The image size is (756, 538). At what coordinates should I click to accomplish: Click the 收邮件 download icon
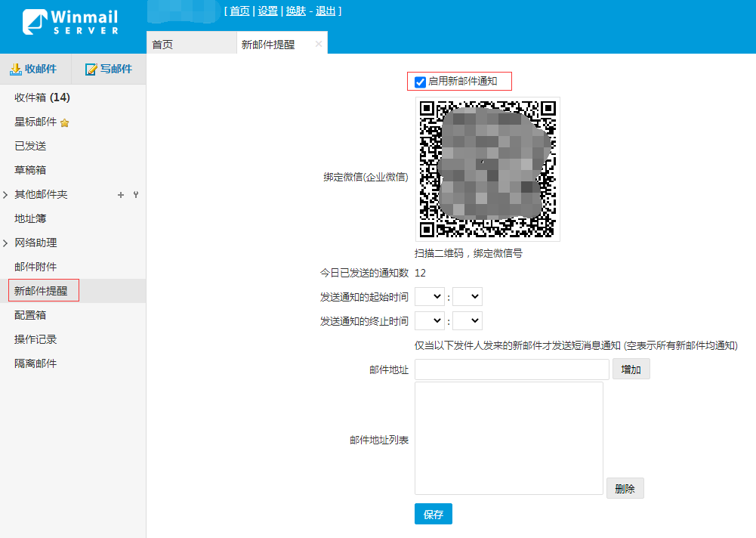point(15,69)
